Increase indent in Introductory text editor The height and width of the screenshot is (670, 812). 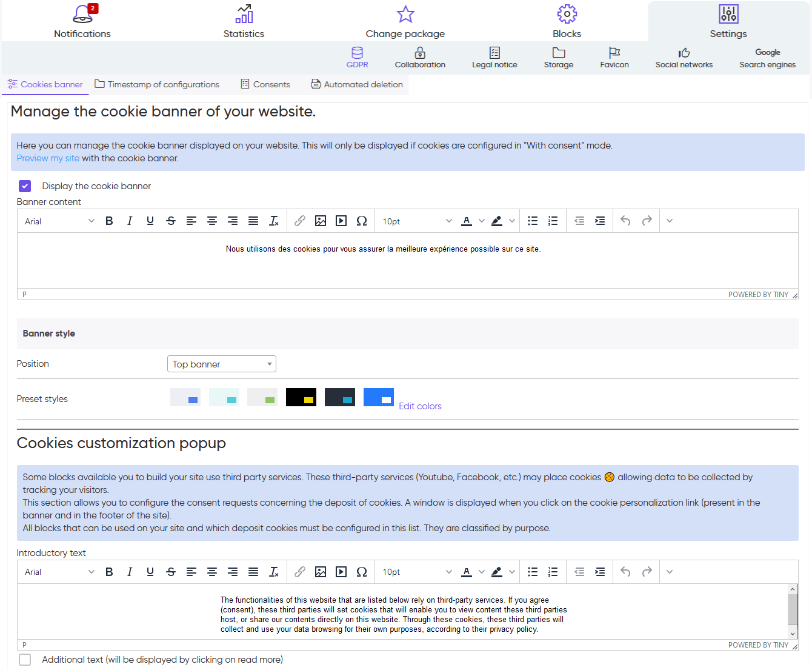pyautogui.click(x=600, y=572)
